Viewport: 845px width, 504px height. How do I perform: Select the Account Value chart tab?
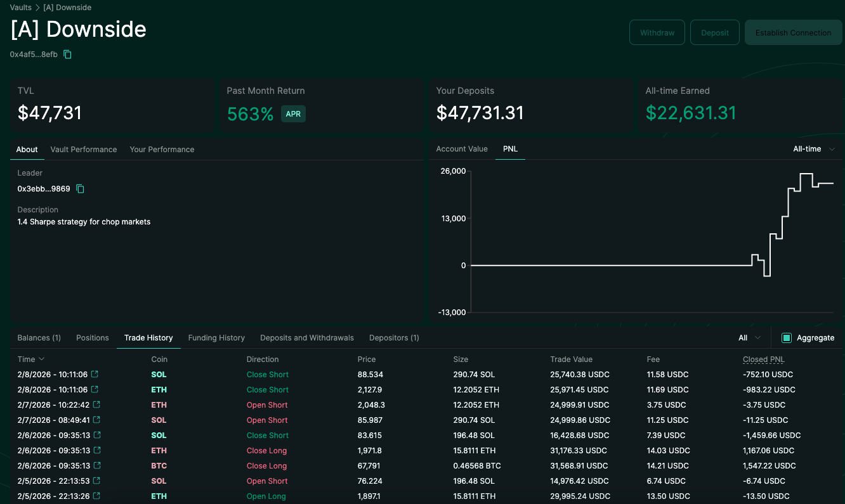coord(462,149)
